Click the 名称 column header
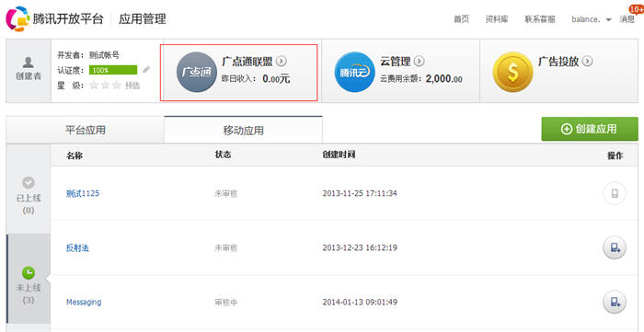Image resolution: width=644 pixels, height=332 pixels. click(75, 155)
